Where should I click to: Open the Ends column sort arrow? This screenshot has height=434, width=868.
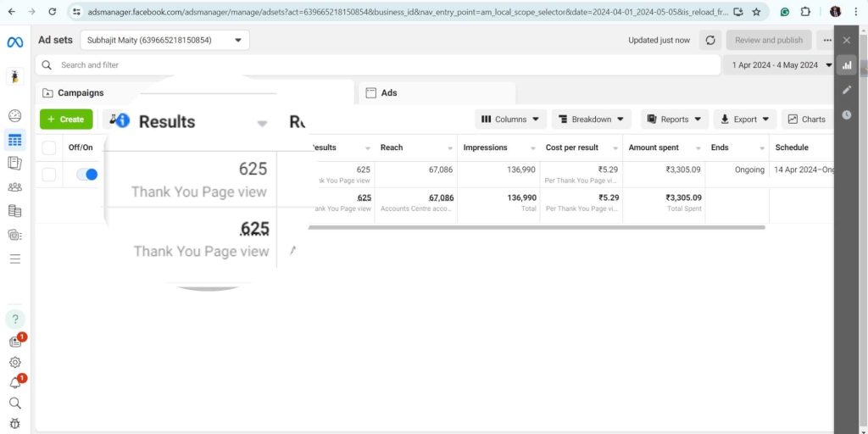coord(762,148)
